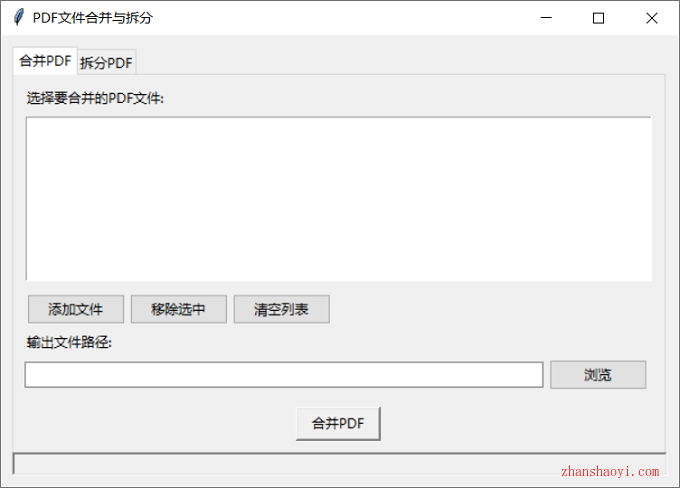Focus the output file path text field
This screenshot has width=680, height=488.
[283, 375]
